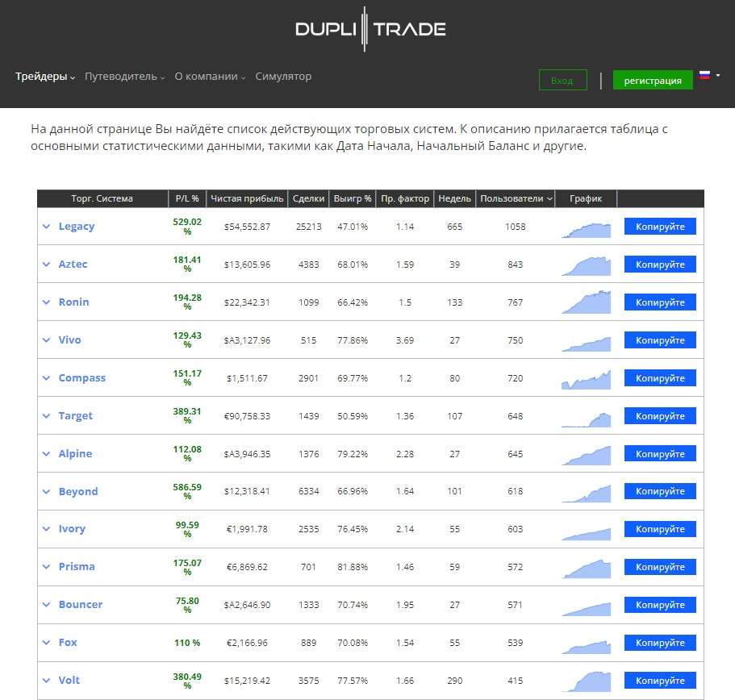The width and height of the screenshot is (735, 700).
Task: Expand the Legacy row details
Action: 47,227
